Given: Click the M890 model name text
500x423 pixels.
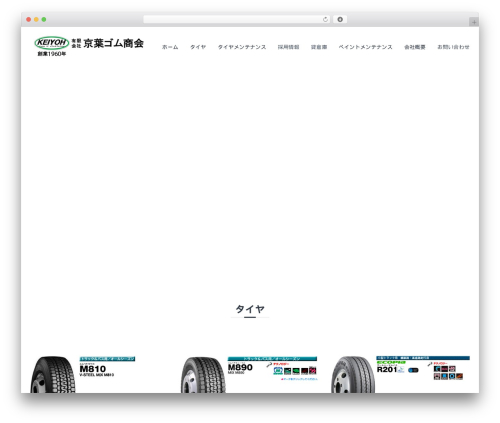Looking at the screenshot, I should pyautogui.click(x=240, y=367).
